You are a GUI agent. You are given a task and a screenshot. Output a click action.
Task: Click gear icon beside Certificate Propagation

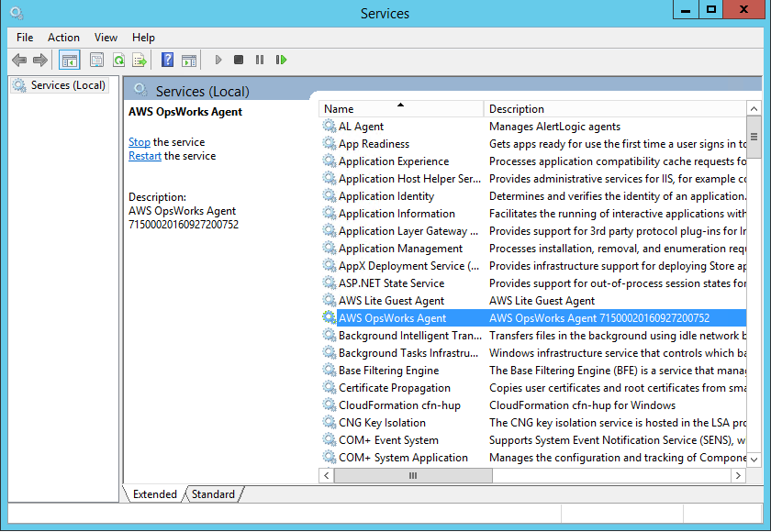[329, 387]
